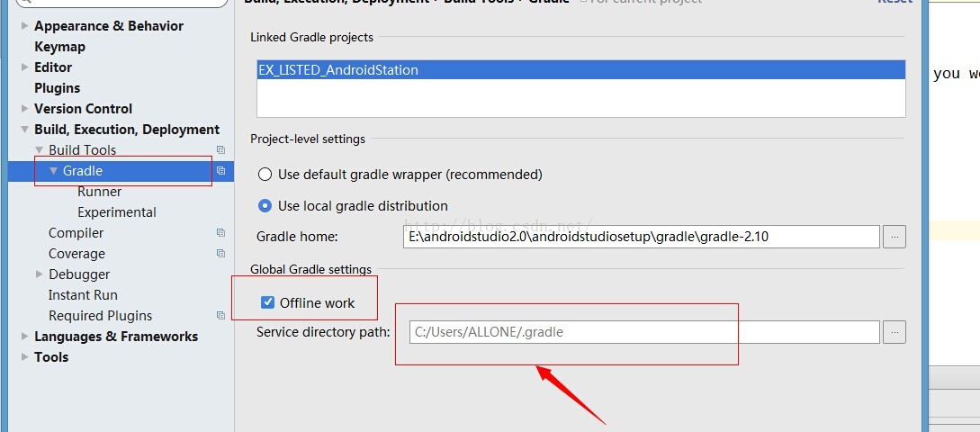The width and height of the screenshot is (980, 432).
Task: Open Compiler settings
Action: (x=76, y=232)
